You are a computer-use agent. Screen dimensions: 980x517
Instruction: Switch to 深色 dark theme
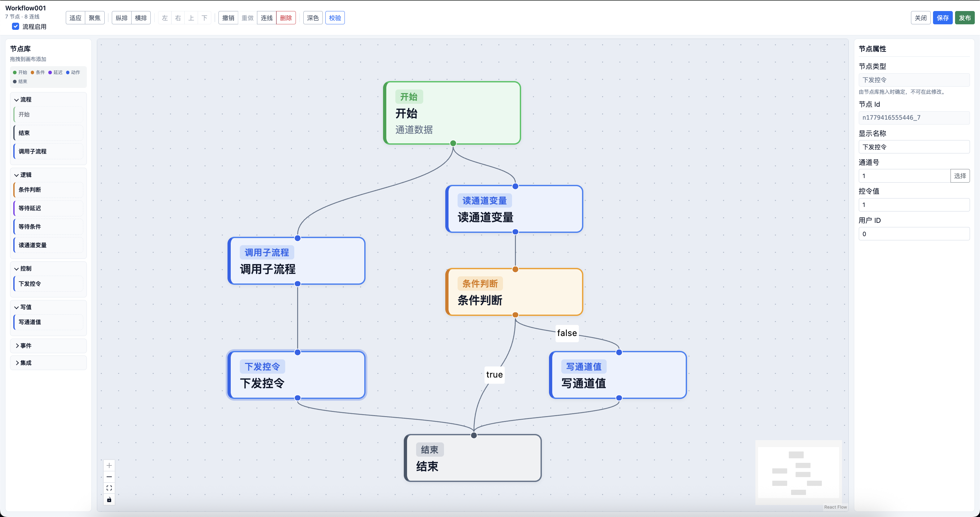coord(313,18)
